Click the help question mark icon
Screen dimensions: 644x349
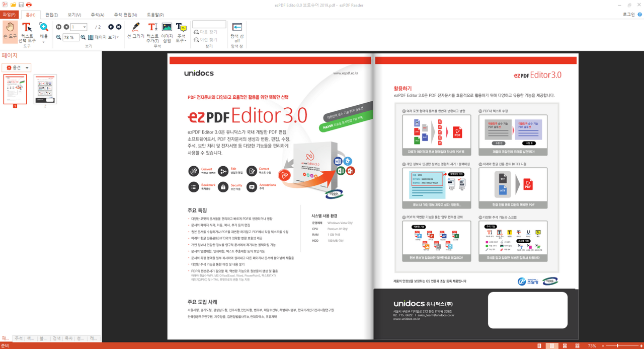click(639, 15)
